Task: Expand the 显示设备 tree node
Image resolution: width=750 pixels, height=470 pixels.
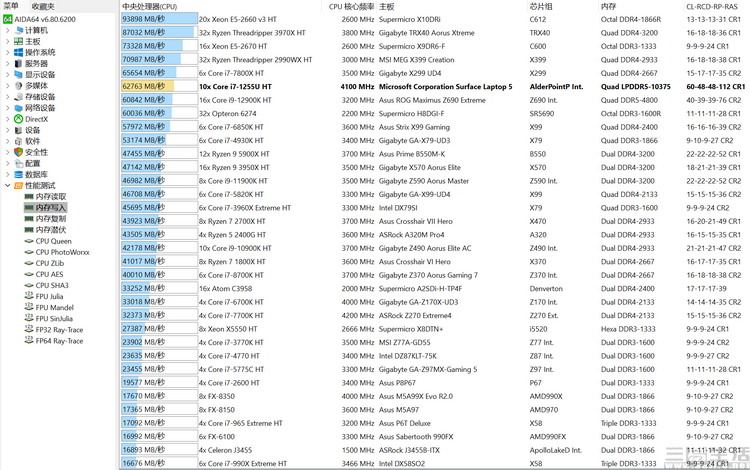Action: coord(7,74)
